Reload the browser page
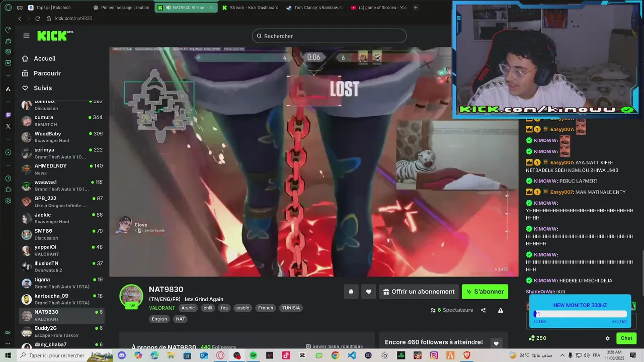 tap(37, 19)
